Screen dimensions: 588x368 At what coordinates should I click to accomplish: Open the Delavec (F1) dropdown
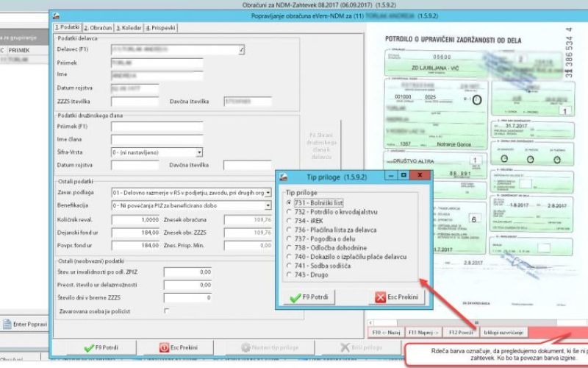[x=242, y=49]
